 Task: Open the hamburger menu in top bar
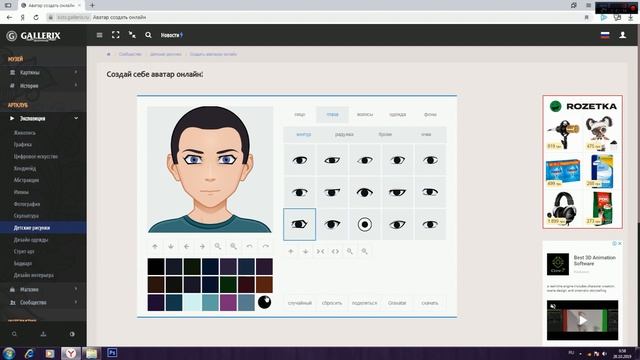100,35
